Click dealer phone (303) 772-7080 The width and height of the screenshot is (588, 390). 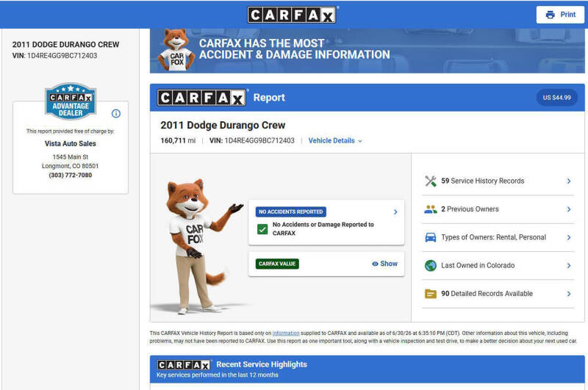pos(71,176)
